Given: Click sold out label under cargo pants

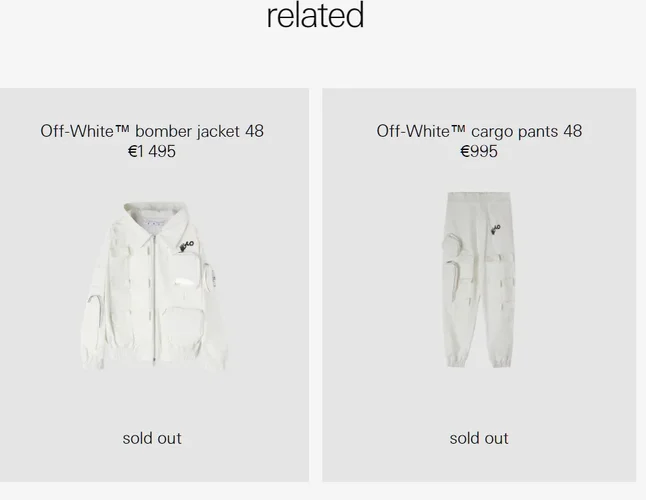Looking at the screenshot, I should [479, 438].
